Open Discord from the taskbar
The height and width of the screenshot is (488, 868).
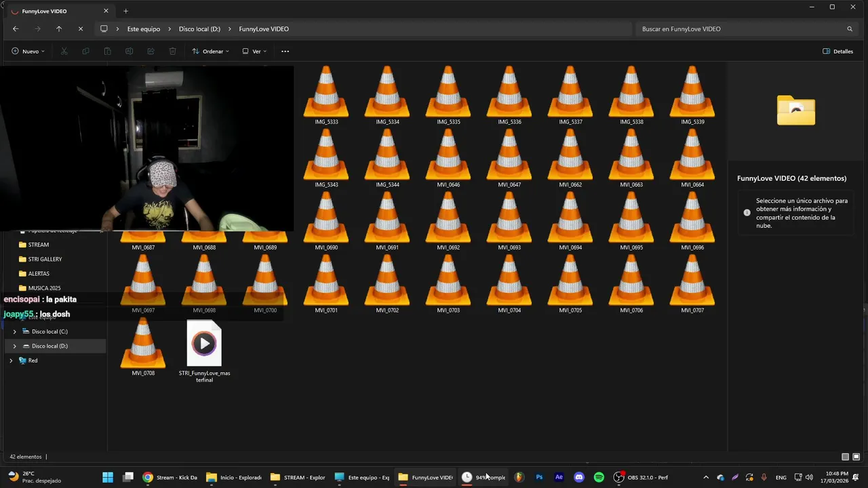pos(579,477)
